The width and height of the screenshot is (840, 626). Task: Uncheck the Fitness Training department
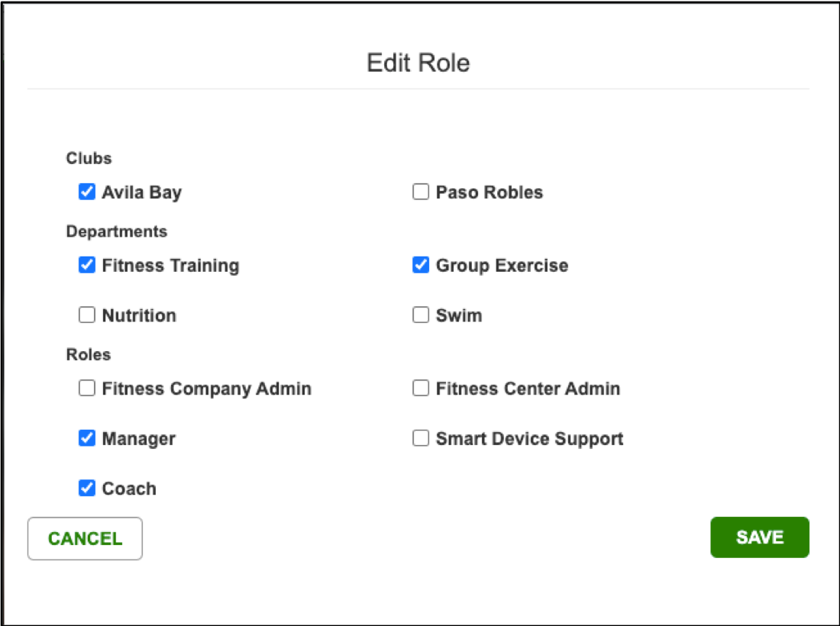tap(86, 265)
